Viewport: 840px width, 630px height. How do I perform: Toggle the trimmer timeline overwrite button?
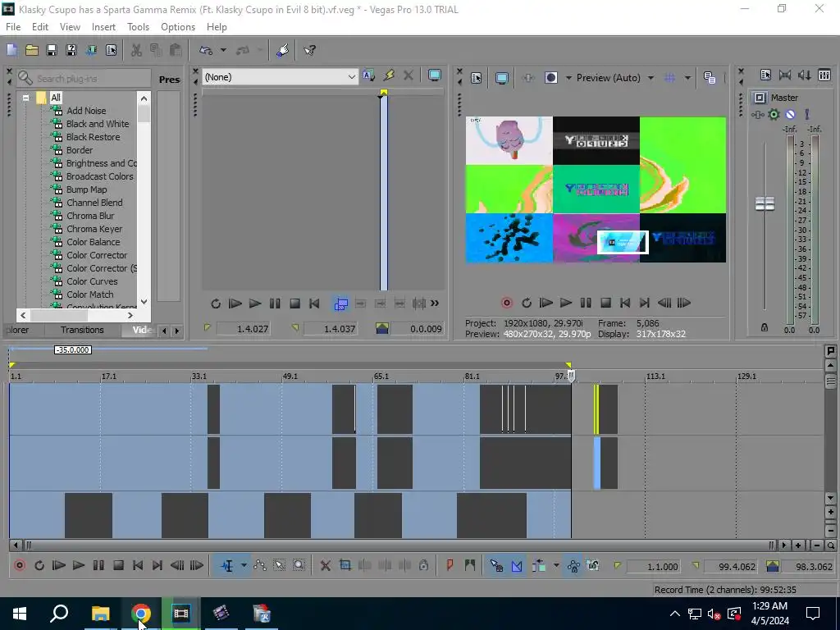point(340,304)
